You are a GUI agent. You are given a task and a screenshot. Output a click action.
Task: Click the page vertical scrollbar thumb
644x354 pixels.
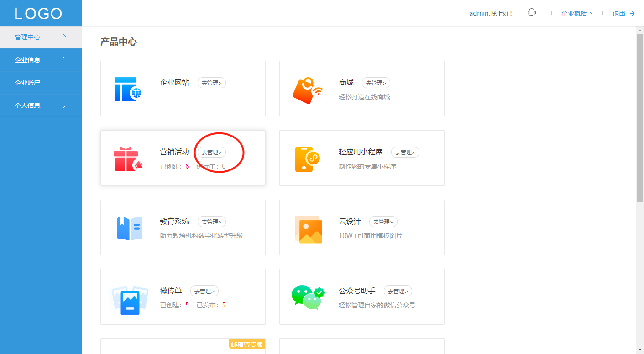640,118
